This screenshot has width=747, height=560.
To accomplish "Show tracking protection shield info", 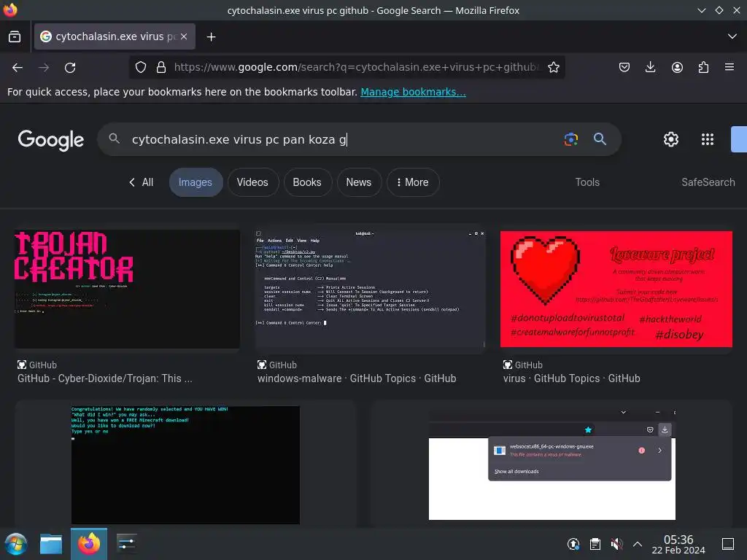I will pos(141,67).
